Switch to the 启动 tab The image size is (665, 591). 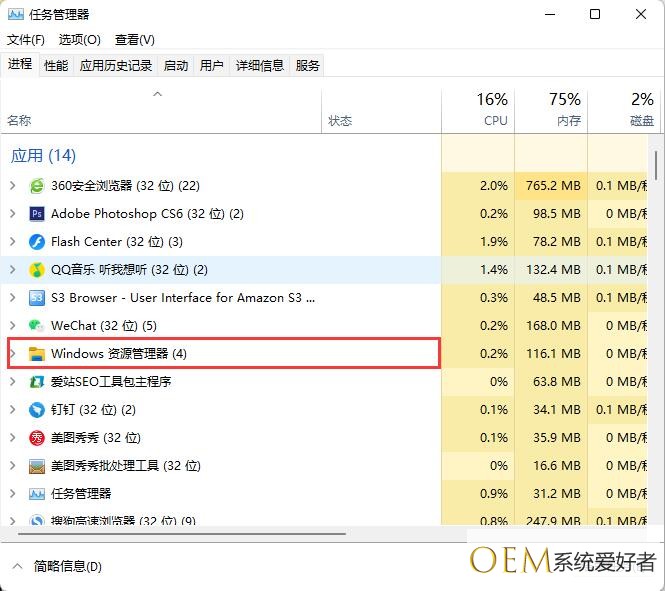176,66
